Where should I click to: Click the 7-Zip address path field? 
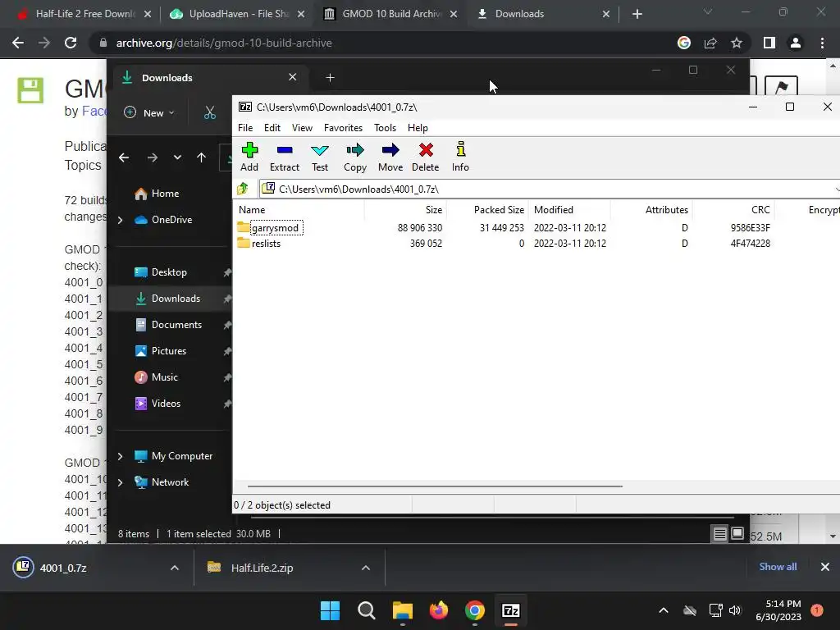[549, 189]
